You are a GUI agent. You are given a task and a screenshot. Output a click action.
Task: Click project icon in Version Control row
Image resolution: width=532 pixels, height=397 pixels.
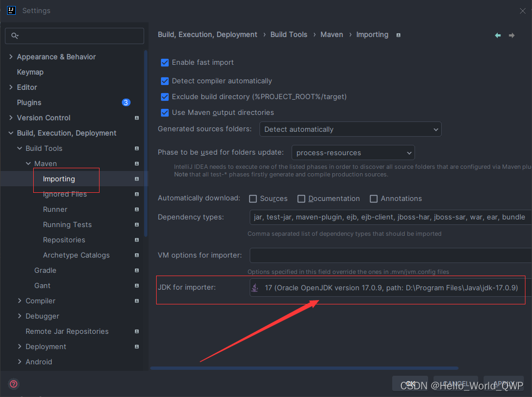(x=137, y=118)
